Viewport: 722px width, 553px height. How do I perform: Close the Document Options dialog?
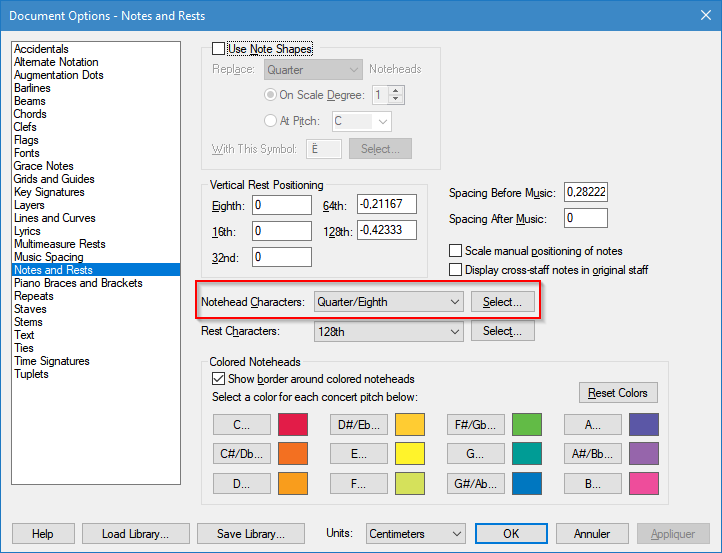click(700, 14)
